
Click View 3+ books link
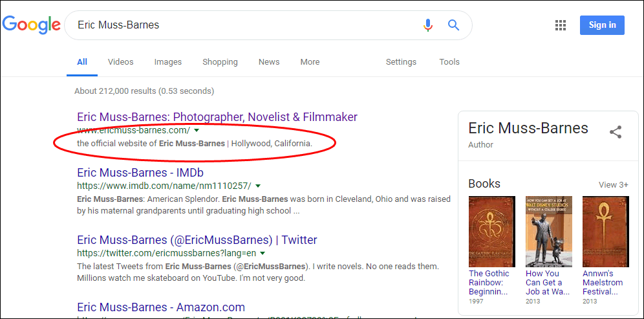tap(613, 184)
